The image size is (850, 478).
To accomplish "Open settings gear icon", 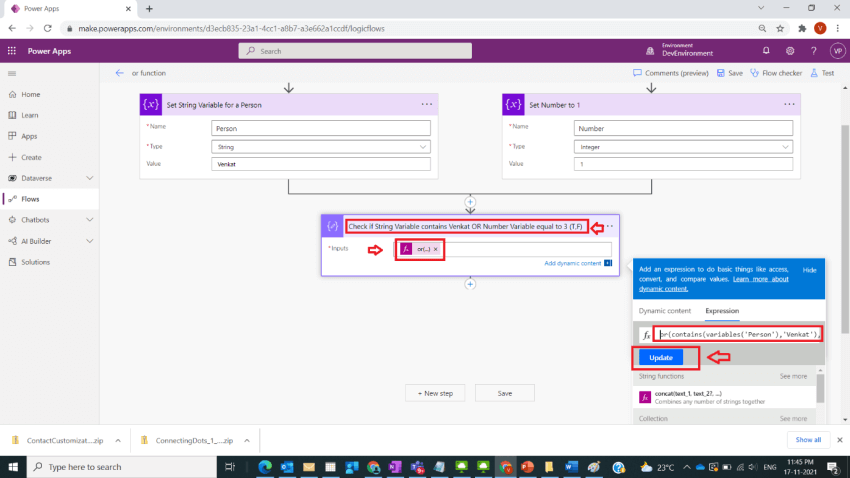I will click(790, 50).
